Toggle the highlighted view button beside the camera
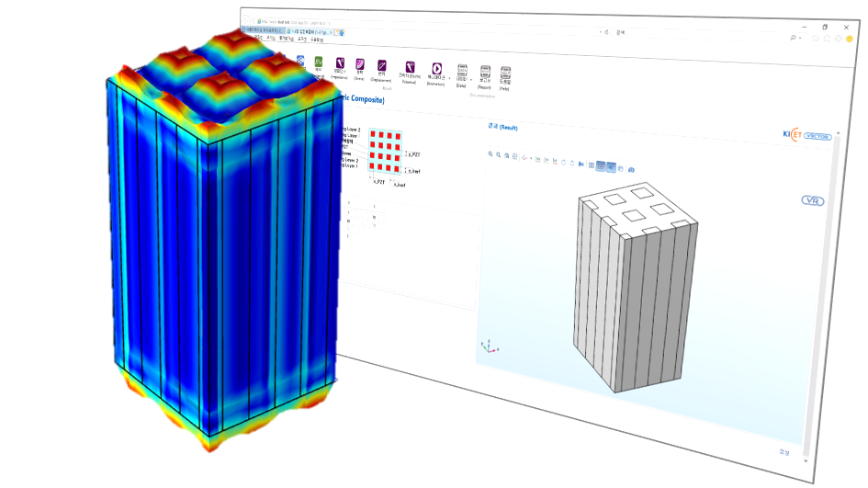Viewport: 868px width, 488px height. 610,167
